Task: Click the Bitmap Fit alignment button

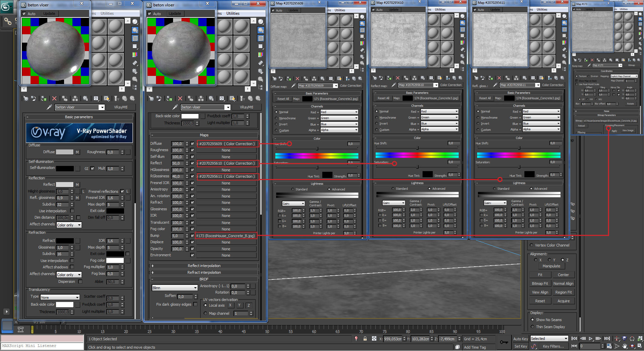Action: coord(540,283)
